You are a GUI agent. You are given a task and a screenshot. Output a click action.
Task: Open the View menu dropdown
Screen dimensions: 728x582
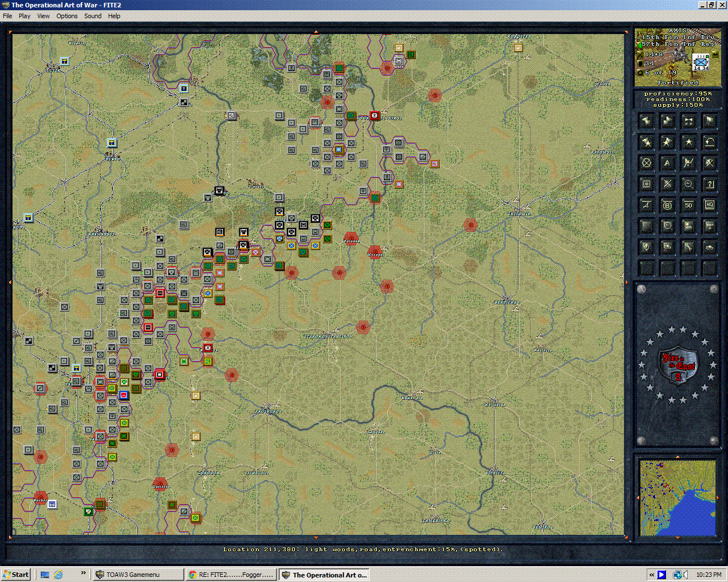(x=43, y=15)
